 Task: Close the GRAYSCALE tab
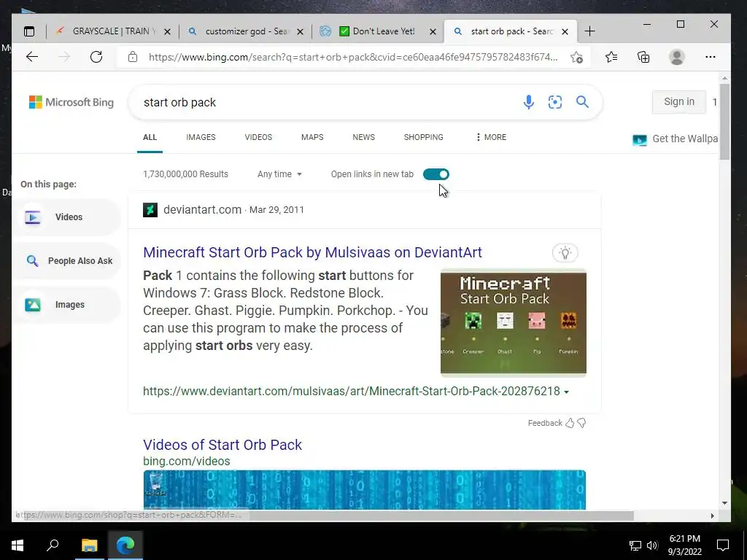167,32
